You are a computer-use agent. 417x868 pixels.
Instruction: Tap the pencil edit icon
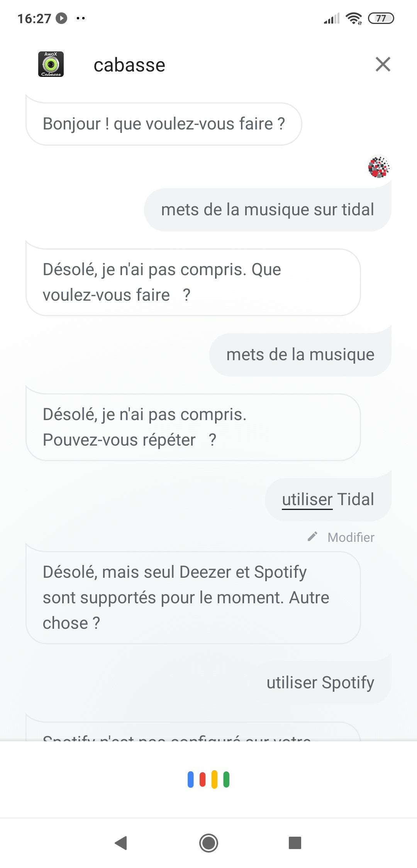point(312,537)
